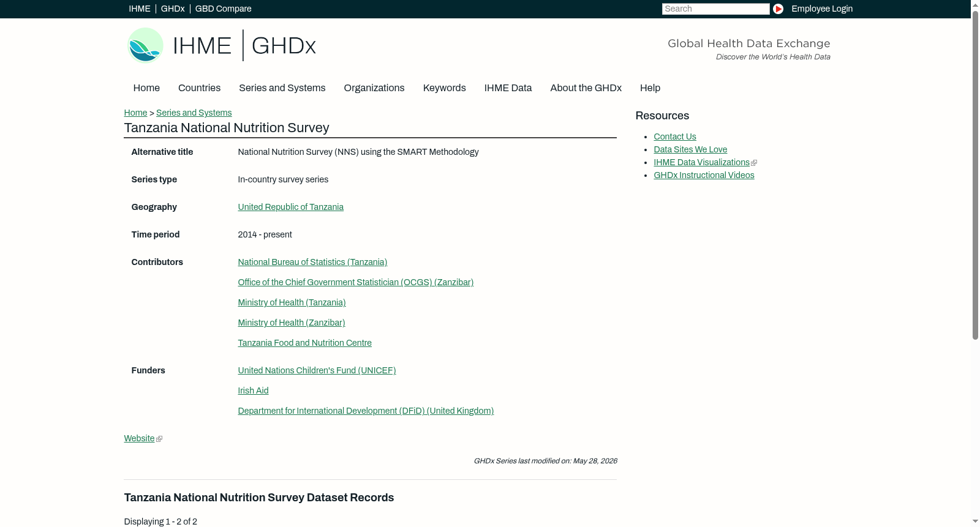
Task: Click Home in the breadcrumb
Action: (x=135, y=113)
